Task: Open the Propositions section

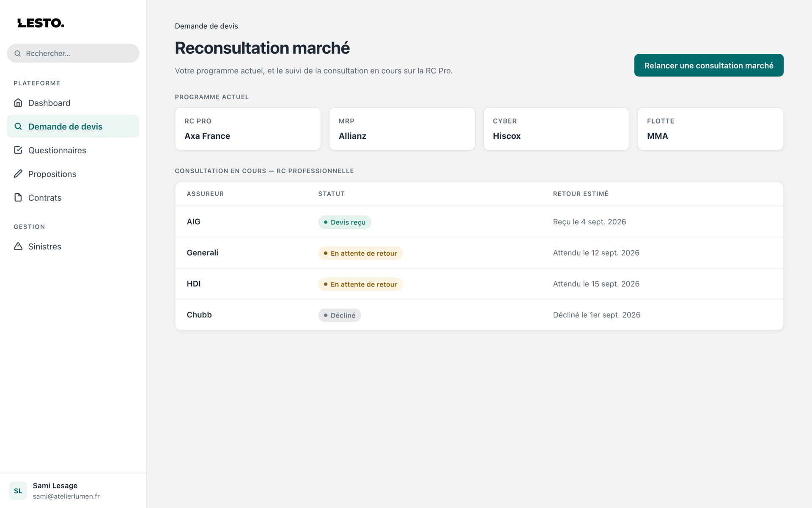Action: (73, 174)
